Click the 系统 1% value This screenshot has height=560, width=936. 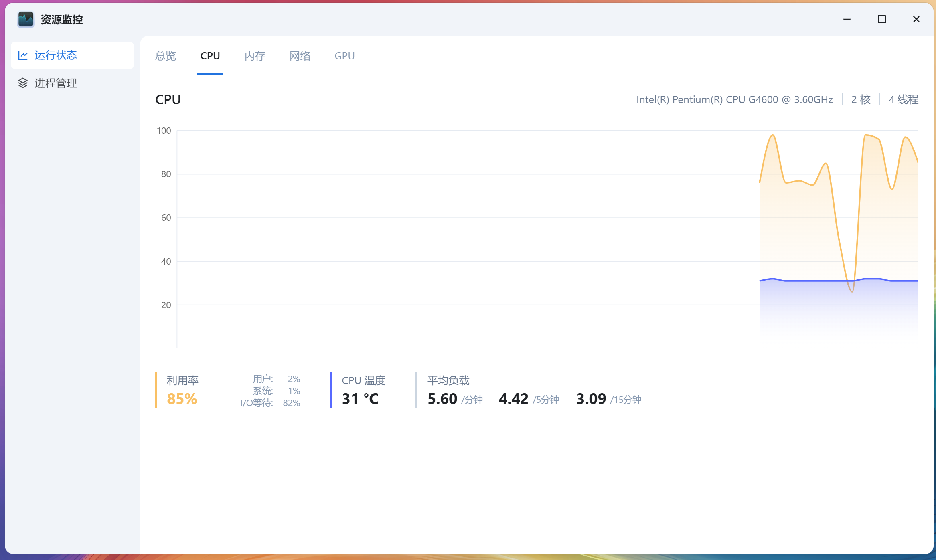coord(294,391)
